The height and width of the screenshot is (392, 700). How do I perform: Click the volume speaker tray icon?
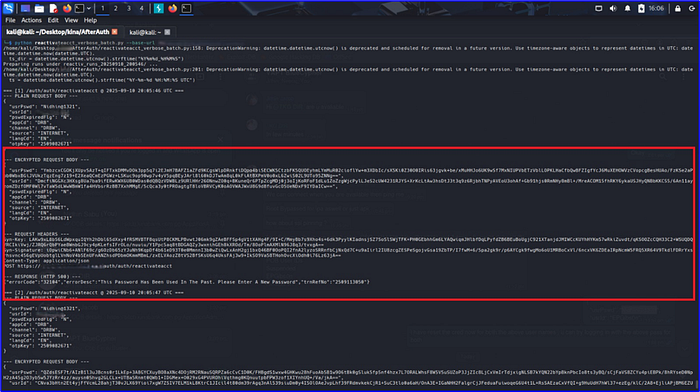coord(613,8)
